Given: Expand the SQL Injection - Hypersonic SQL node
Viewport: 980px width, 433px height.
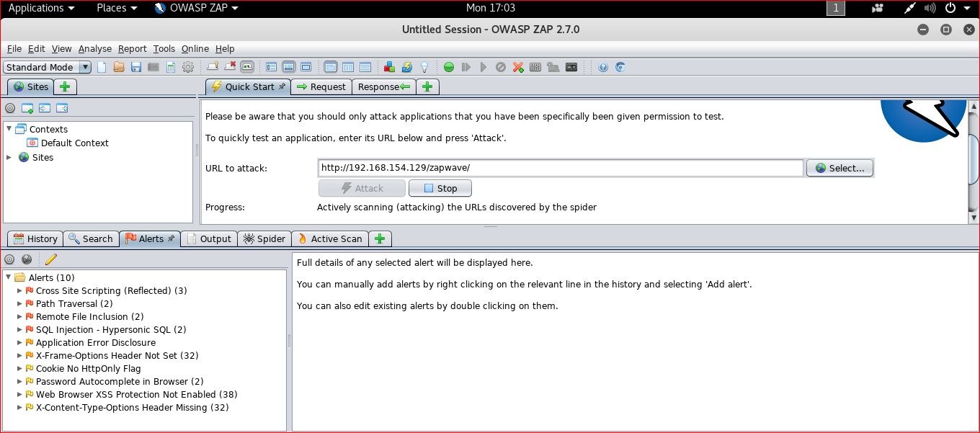Looking at the screenshot, I should click(x=19, y=330).
